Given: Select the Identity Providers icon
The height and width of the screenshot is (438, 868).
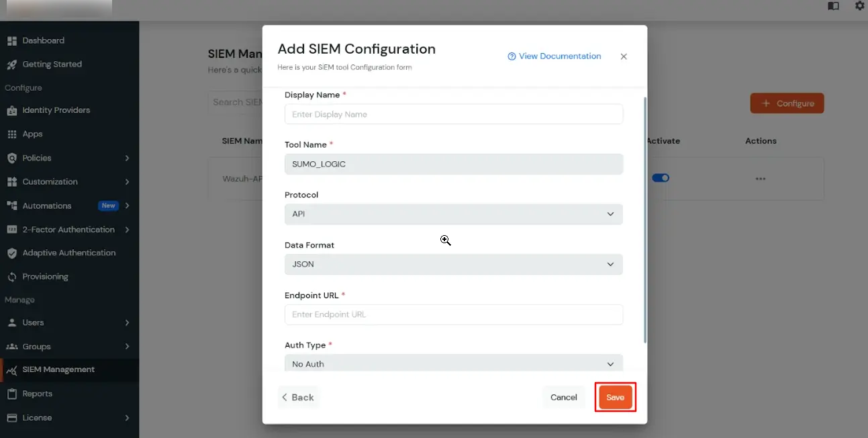Looking at the screenshot, I should tap(12, 110).
